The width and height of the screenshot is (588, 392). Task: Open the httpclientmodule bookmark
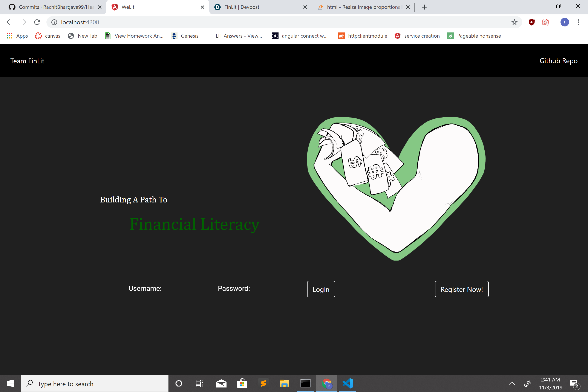tap(362, 36)
